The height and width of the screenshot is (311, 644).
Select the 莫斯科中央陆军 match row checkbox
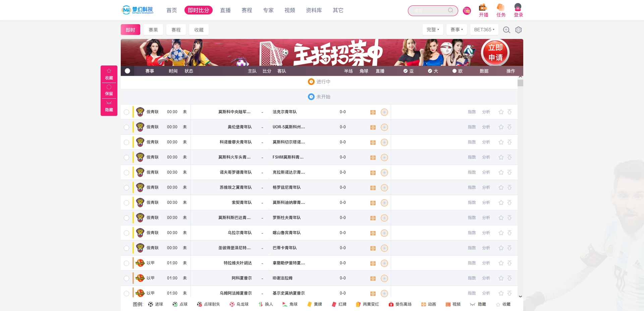tap(126, 112)
